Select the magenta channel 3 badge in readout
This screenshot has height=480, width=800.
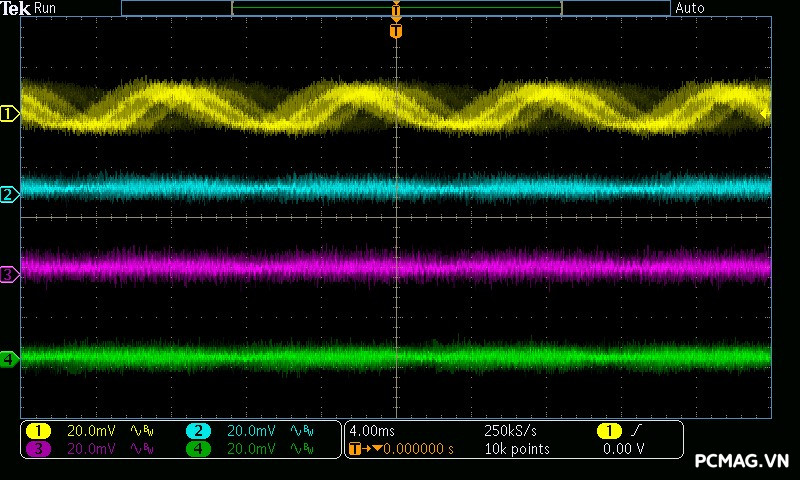coord(38,449)
